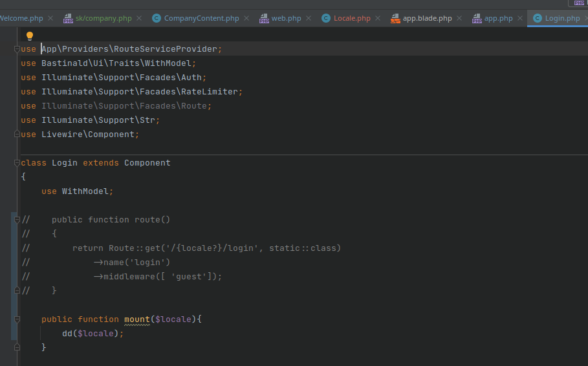588x366 pixels.
Task: Click Component after extends
Action: 147,163
